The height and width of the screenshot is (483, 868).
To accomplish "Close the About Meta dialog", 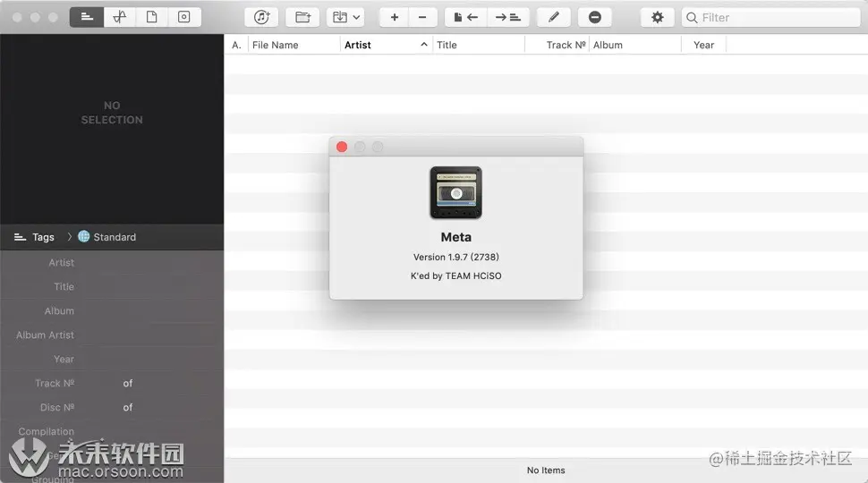I will (x=342, y=147).
